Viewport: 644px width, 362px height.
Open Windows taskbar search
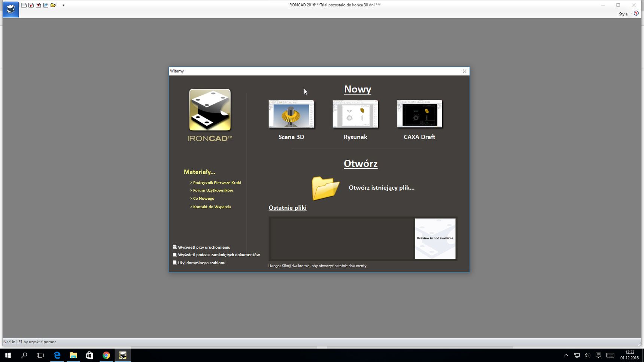pyautogui.click(x=24, y=355)
